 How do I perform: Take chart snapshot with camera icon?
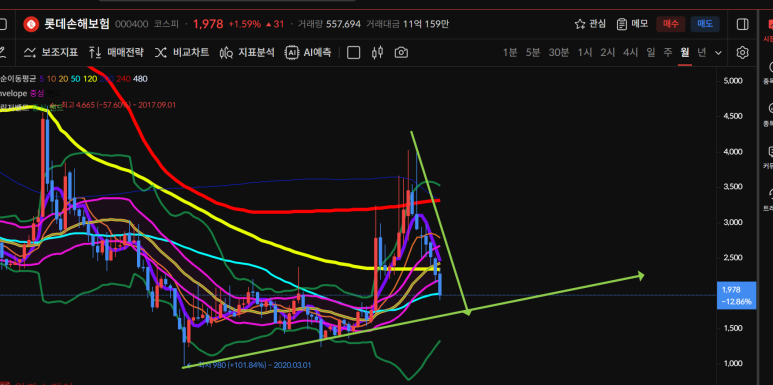pyautogui.click(x=401, y=53)
